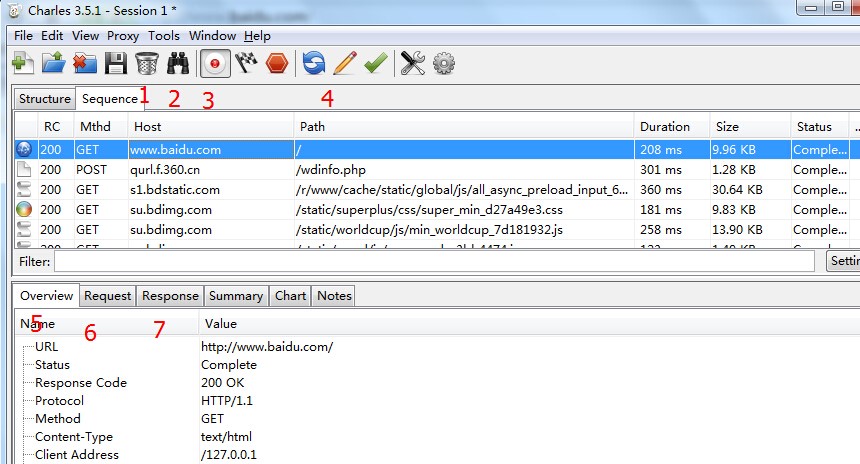860x464 pixels.
Task: Click the Close Session icon
Action: pyautogui.click(x=84, y=63)
